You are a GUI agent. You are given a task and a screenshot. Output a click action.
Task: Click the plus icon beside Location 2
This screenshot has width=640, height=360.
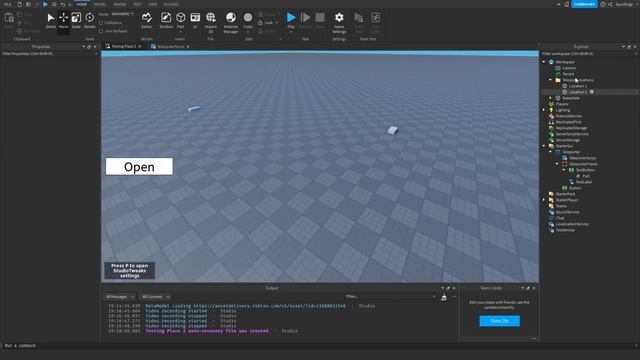(x=591, y=92)
